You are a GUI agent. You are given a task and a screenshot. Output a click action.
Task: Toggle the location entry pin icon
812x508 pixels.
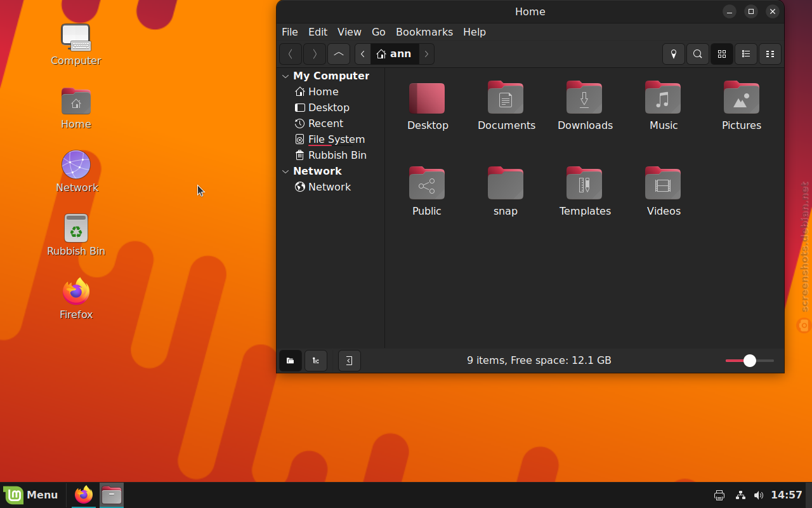point(674,54)
